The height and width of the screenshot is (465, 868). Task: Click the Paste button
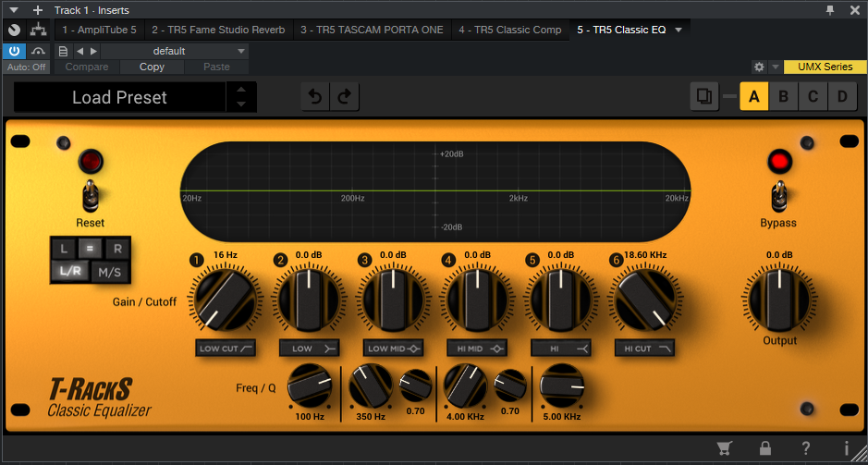[216, 67]
